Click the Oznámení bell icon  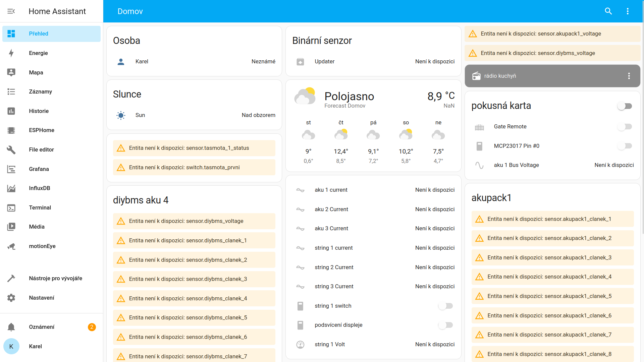coord(11,327)
